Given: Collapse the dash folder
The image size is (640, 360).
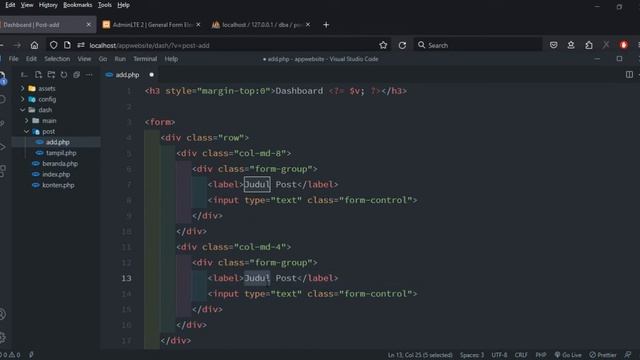Looking at the screenshot, I should (x=22, y=110).
